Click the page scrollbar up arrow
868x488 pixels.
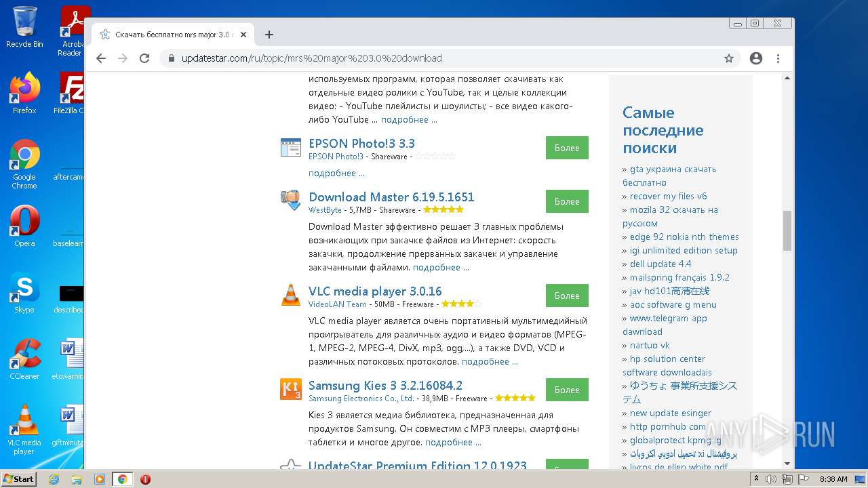tap(787, 78)
